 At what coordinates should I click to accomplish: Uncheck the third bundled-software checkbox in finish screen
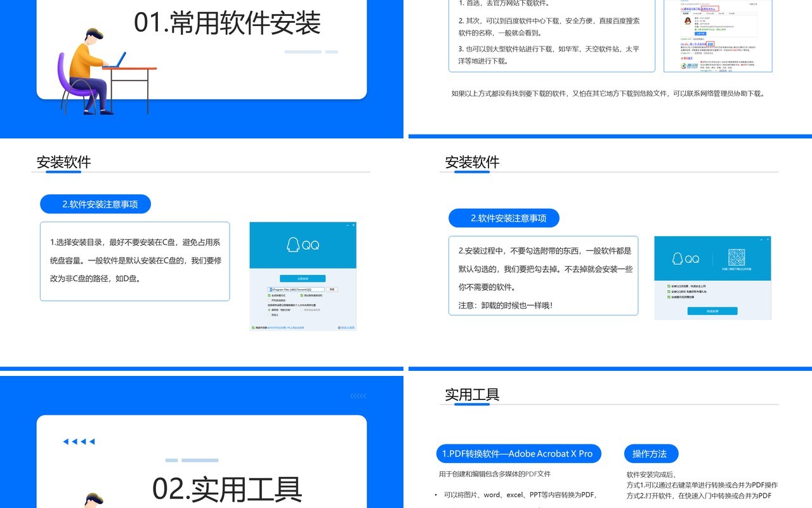coord(669,297)
